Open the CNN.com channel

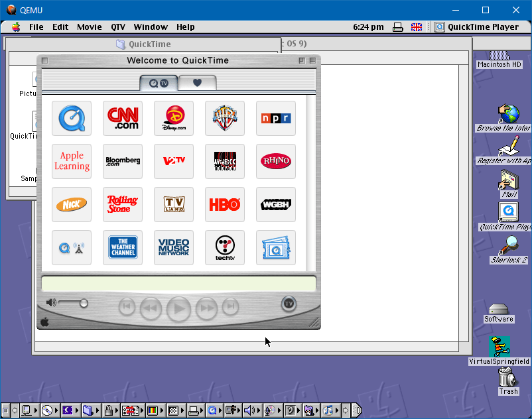pyautogui.click(x=123, y=119)
